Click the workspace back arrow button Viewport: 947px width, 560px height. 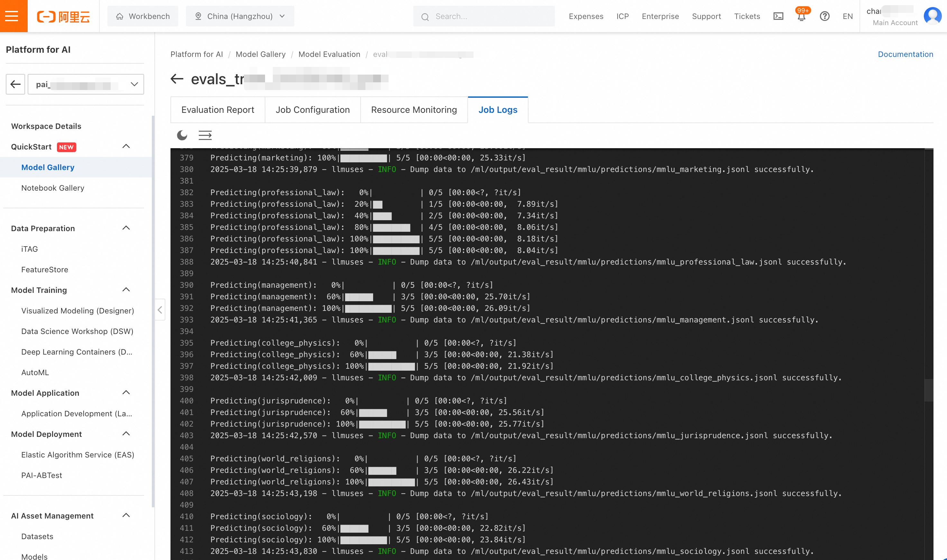coord(15,84)
